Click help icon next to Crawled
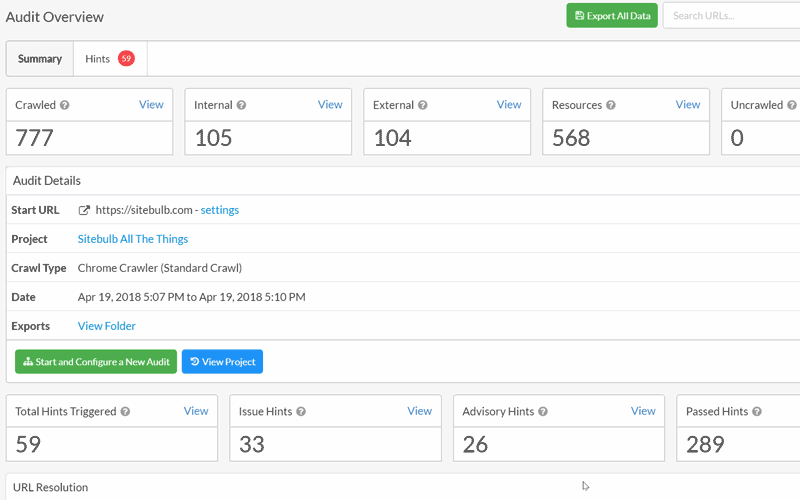Viewport: 800px width, 500px height. 65,105
